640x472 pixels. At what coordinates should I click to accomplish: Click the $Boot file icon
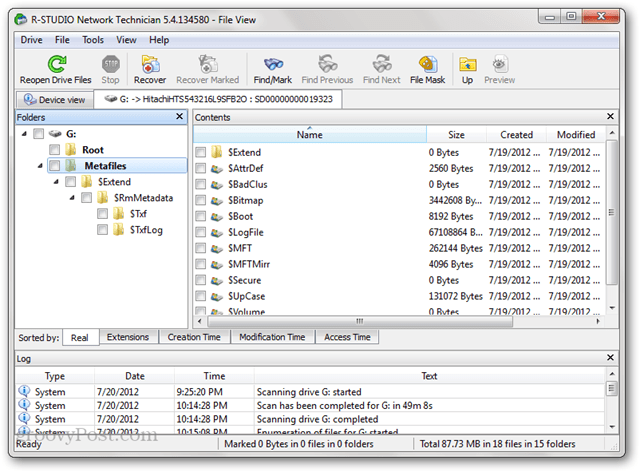tap(217, 216)
